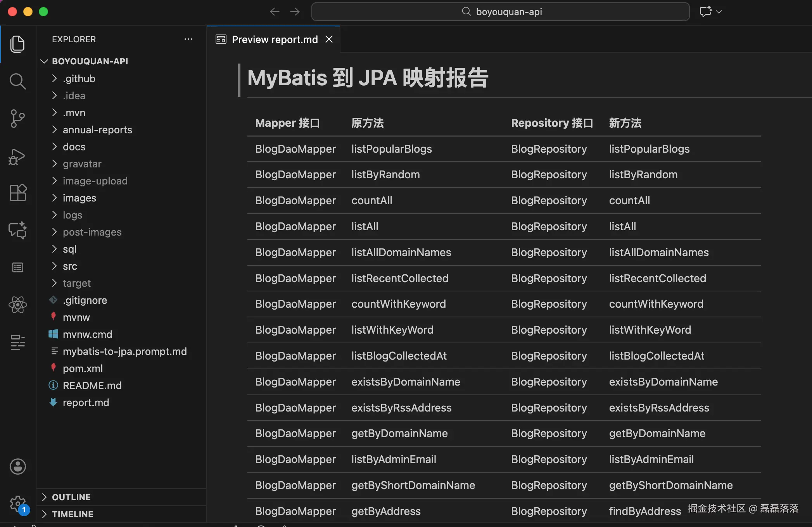
Task: Open the Accounts icon in the activity bar
Action: point(18,467)
